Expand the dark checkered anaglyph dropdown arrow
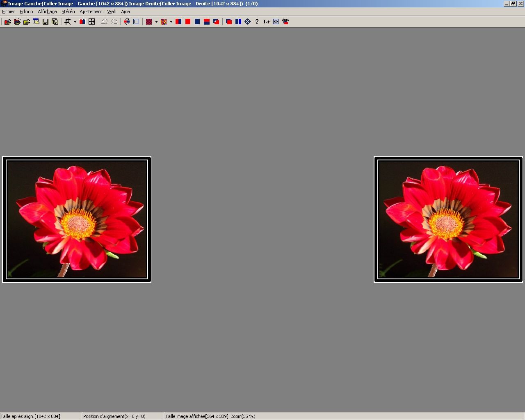The height and width of the screenshot is (420, 525). pos(156,22)
